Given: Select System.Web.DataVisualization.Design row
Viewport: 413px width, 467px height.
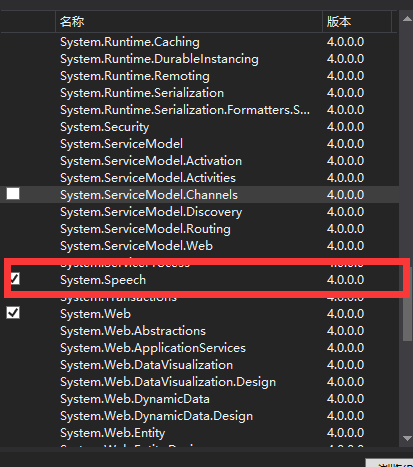Looking at the screenshot, I should (x=199, y=382).
